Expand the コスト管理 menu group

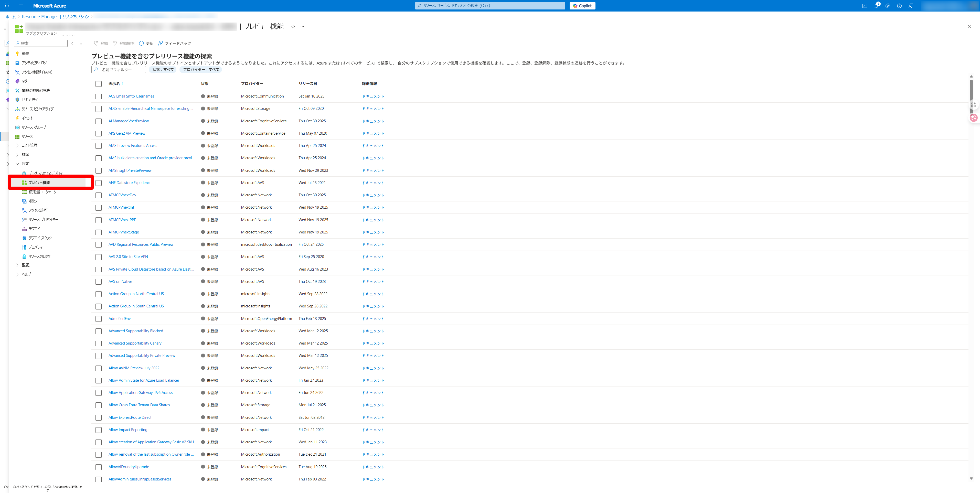17,145
